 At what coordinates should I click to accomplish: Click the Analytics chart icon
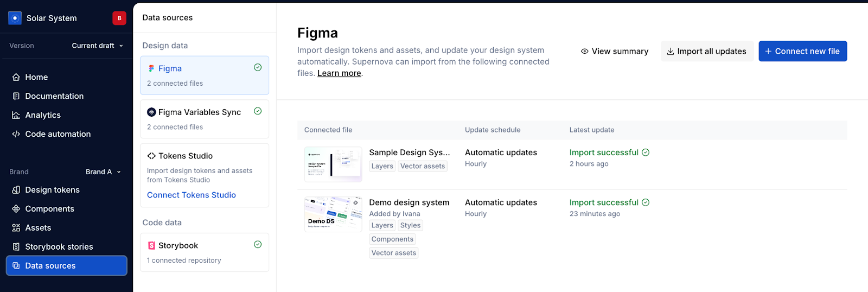(x=16, y=115)
